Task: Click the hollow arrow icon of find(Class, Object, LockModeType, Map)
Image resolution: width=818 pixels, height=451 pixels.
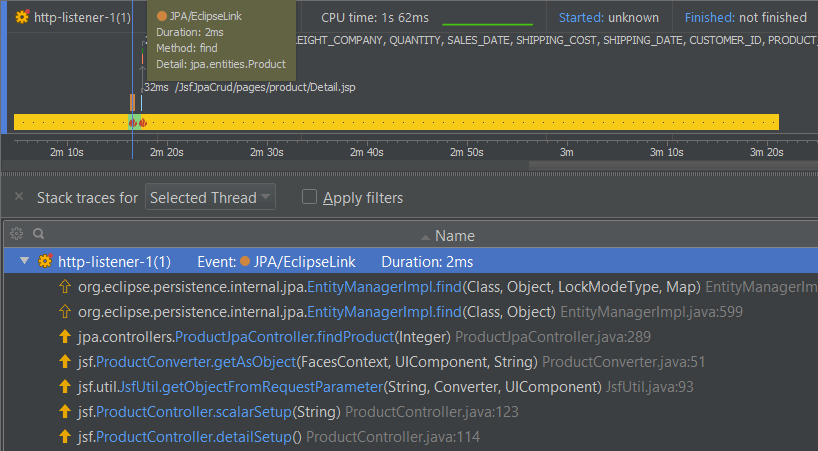Action: coord(65,286)
